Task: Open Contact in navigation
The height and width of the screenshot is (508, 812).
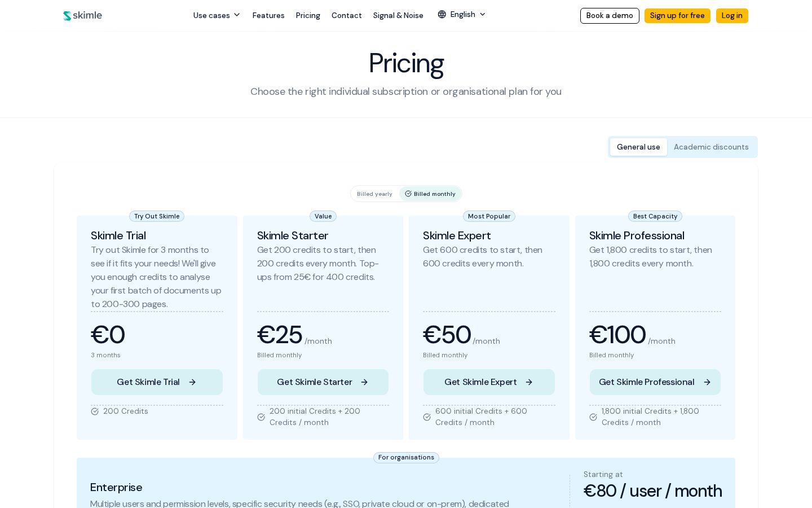Action: [x=347, y=16]
